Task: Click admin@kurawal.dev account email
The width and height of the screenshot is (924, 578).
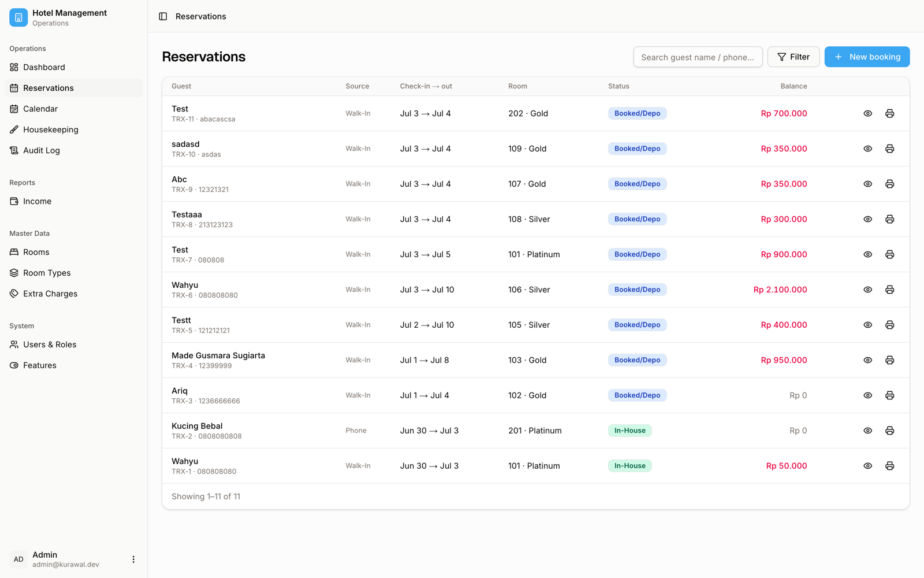Action: [66, 565]
